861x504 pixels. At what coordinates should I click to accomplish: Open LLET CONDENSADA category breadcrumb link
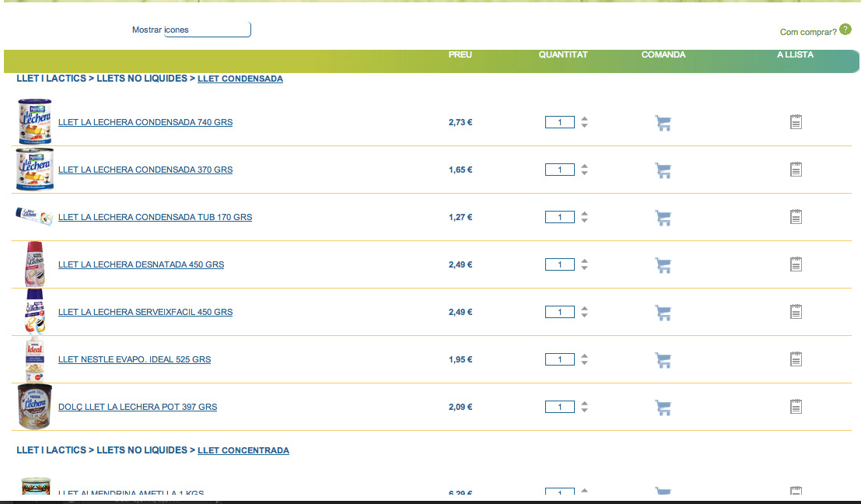tap(240, 79)
